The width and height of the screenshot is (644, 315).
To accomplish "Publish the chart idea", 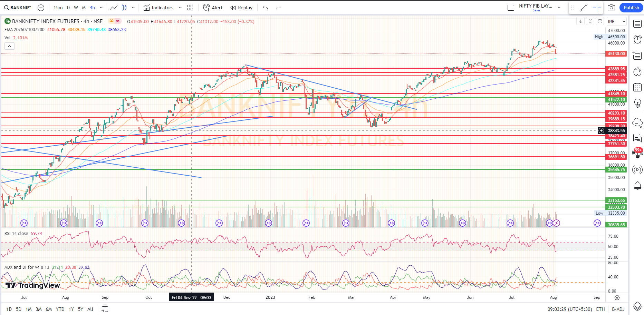I will (x=631, y=8).
